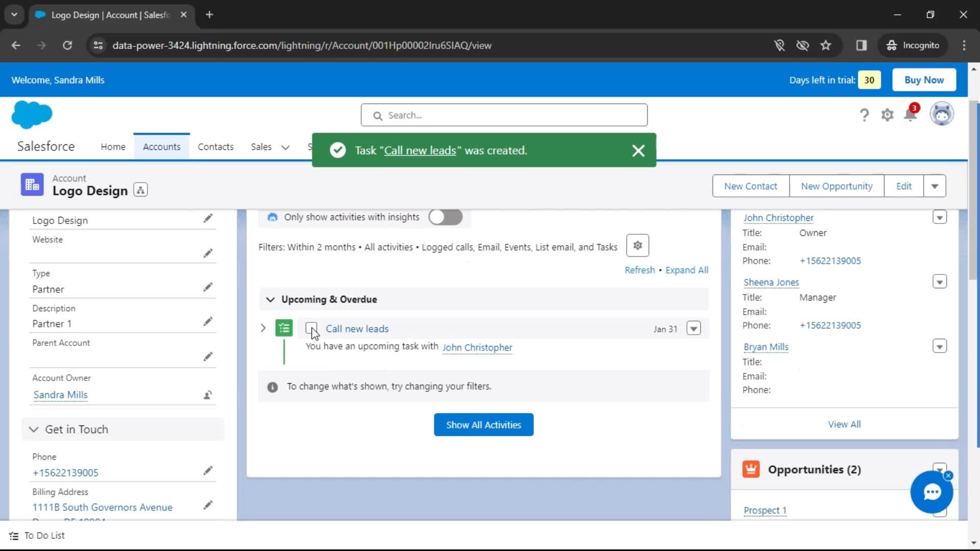Click the New Contact button

(x=751, y=186)
